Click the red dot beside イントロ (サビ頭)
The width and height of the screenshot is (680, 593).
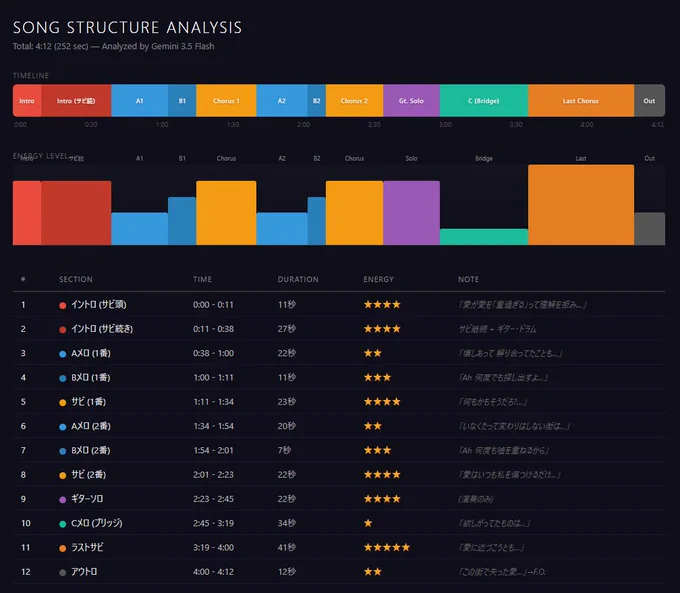pos(62,305)
